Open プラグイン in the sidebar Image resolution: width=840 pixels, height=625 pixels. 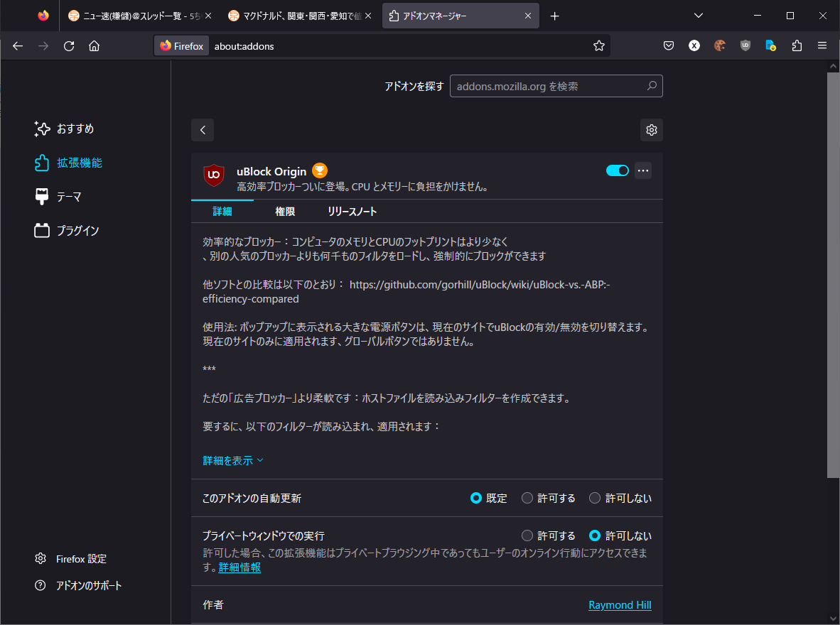click(x=66, y=231)
